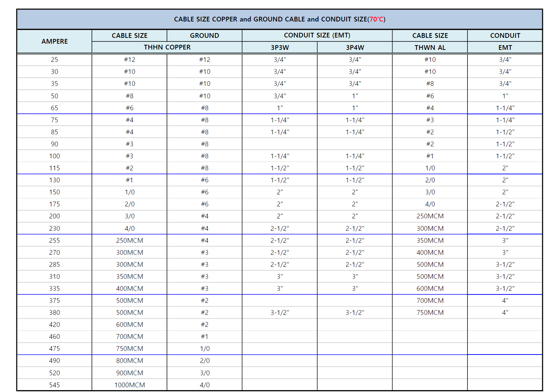Click 3P3W conduit 1" in 65 row
The width and height of the screenshot is (555, 392).
[280, 108]
